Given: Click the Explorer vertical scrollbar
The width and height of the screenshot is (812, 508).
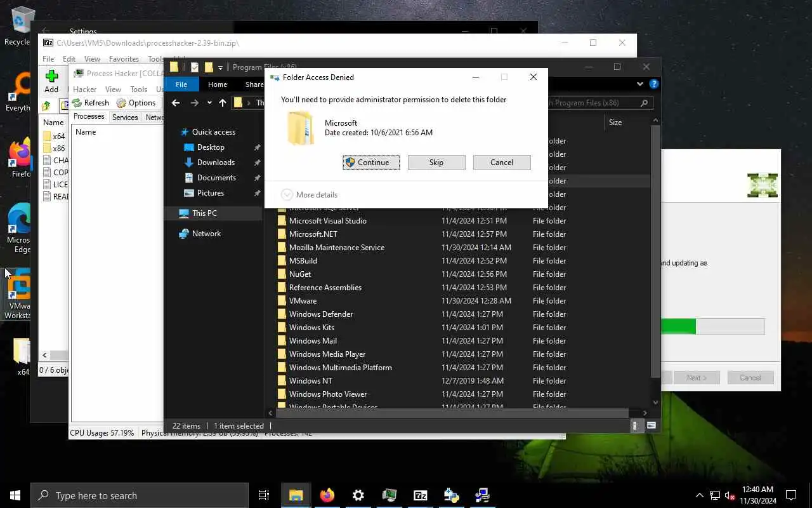Looking at the screenshot, I should tap(655, 251).
